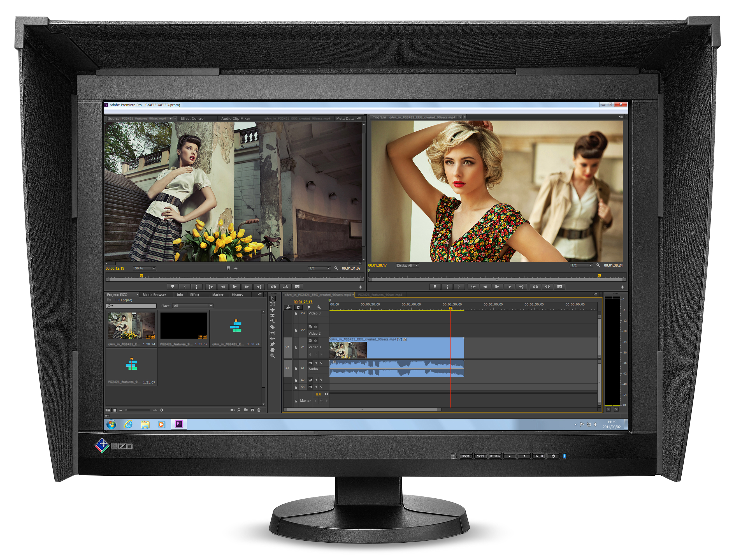Toggle lock on Master track
734x560 pixels.
pyautogui.click(x=296, y=401)
